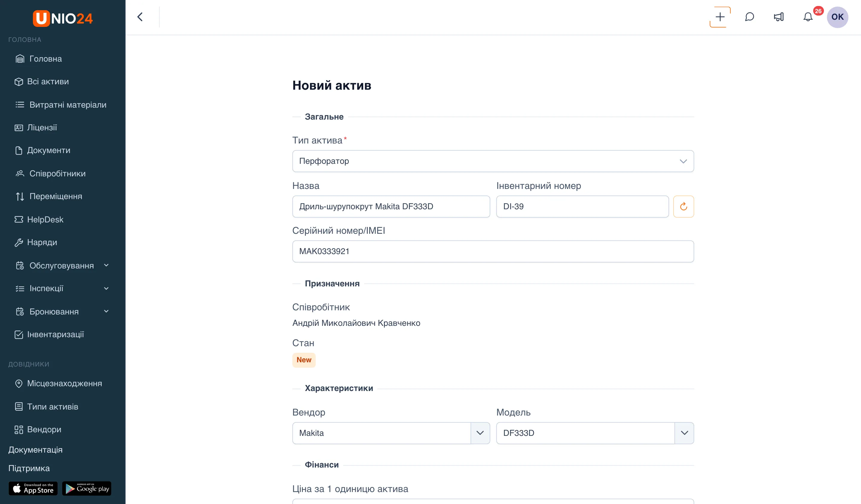The image size is (861, 504).
Task: Open the Модель dropdown arrow next to DF333D
Action: [684, 433]
